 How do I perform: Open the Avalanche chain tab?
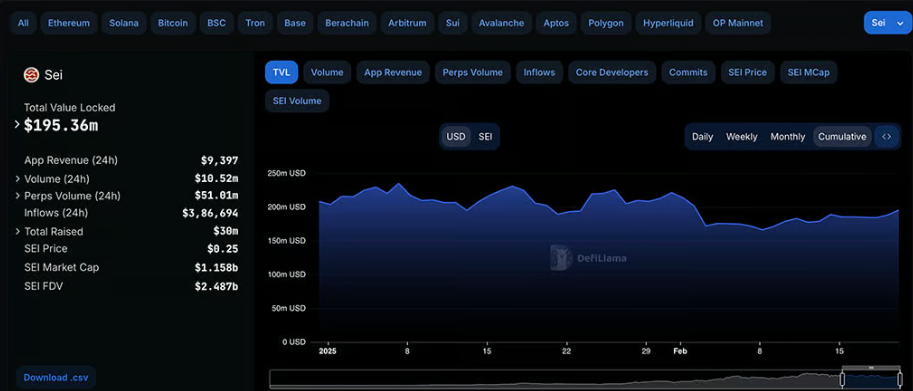click(501, 23)
